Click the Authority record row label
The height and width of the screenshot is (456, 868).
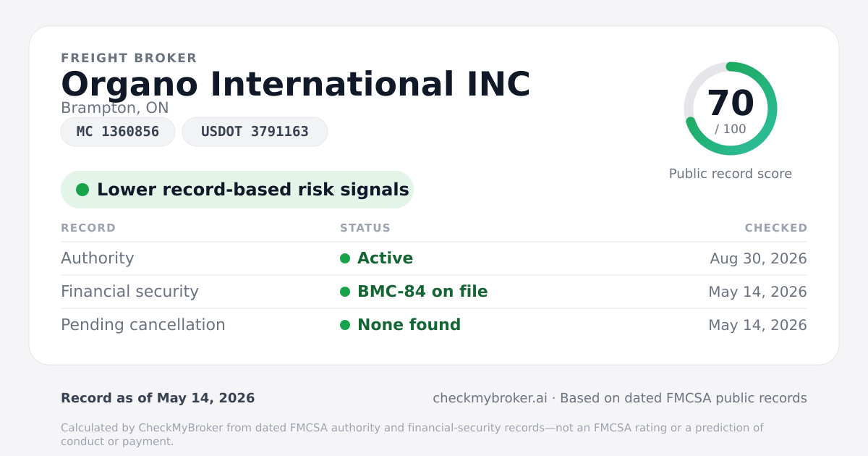tap(98, 258)
